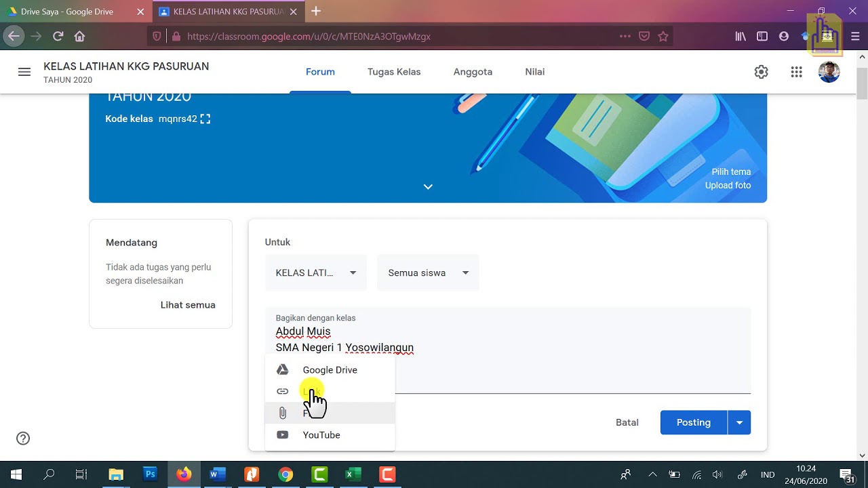Viewport: 868px width, 488px height.
Task: Toggle Firefox sidebar view icon
Action: (762, 37)
